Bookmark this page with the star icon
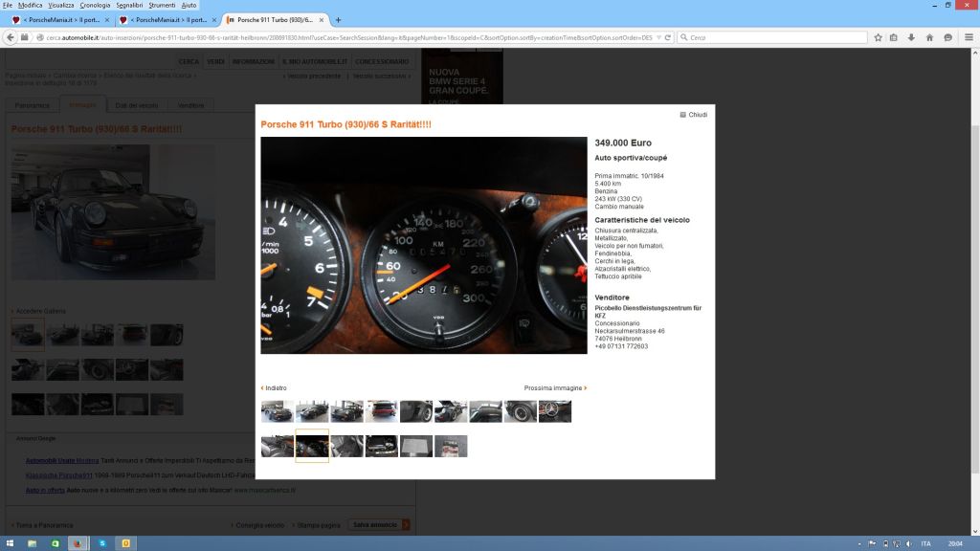The height and width of the screenshot is (551, 980). point(878,37)
